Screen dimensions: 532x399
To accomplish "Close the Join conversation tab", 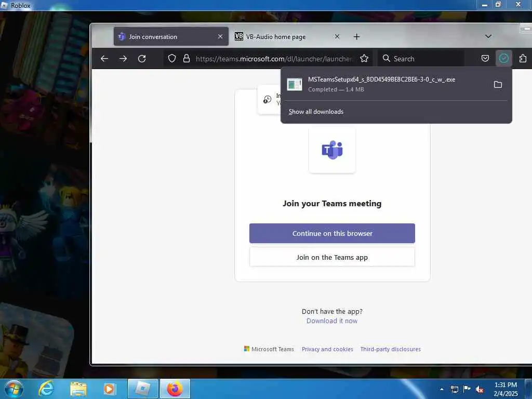I will pos(220,36).
